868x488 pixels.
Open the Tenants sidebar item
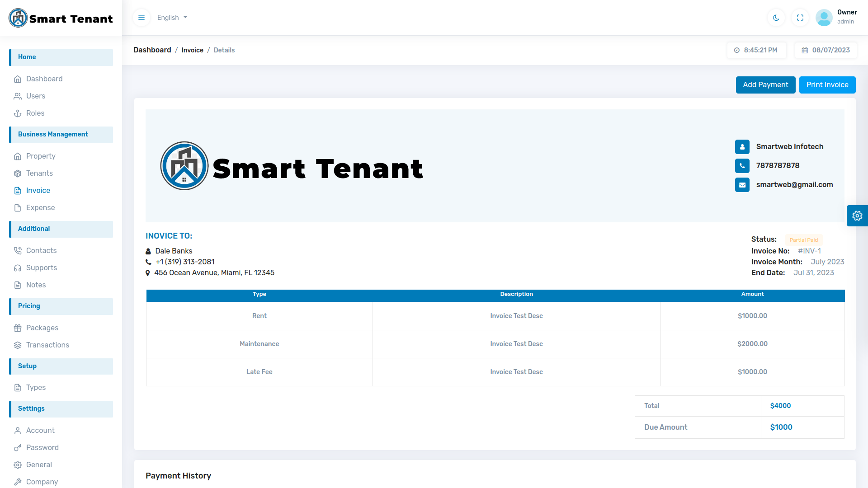click(x=39, y=174)
